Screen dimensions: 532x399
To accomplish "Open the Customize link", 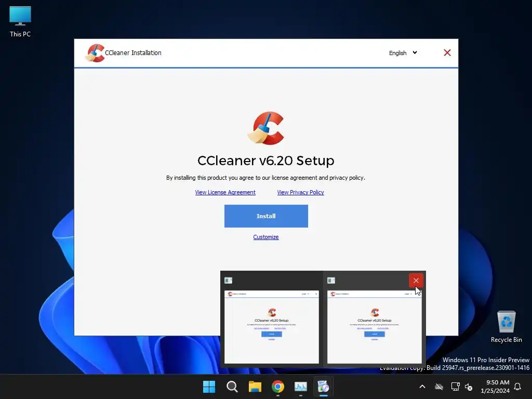I will [266, 237].
